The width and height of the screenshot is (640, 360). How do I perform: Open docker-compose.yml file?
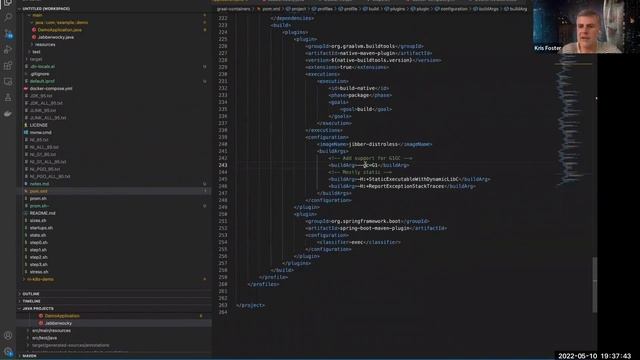coord(51,89)
